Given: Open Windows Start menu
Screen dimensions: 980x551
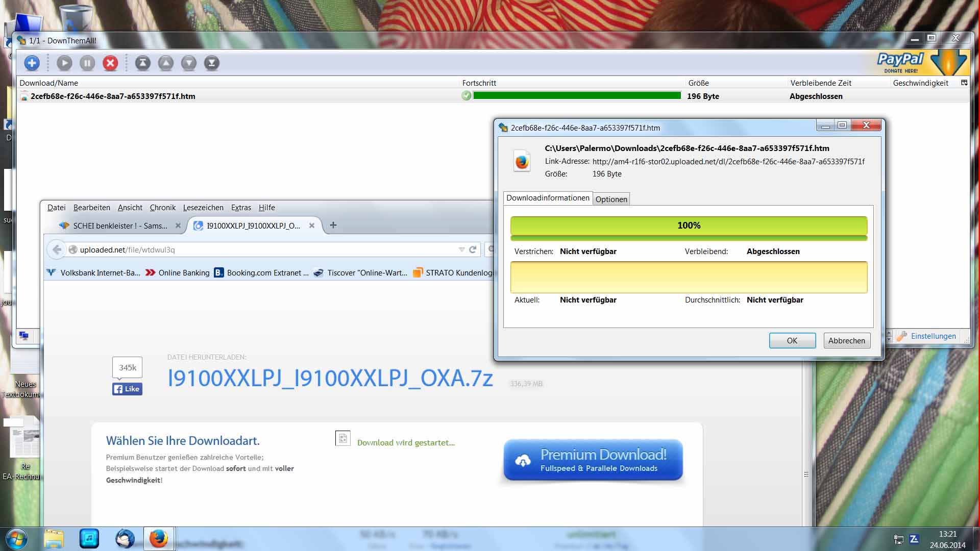Looking at the screenshot, I should coord(16,539).
